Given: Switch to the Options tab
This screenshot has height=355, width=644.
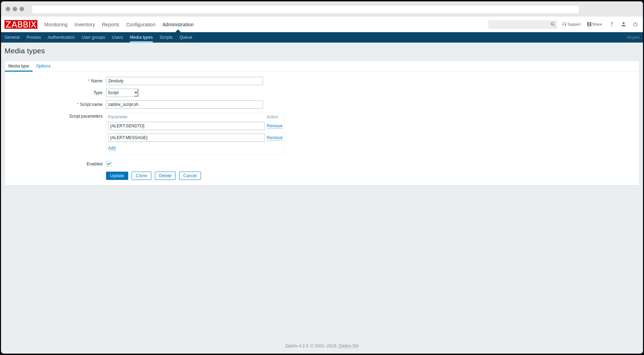Looking at the screenshot, I should point(43,66).
